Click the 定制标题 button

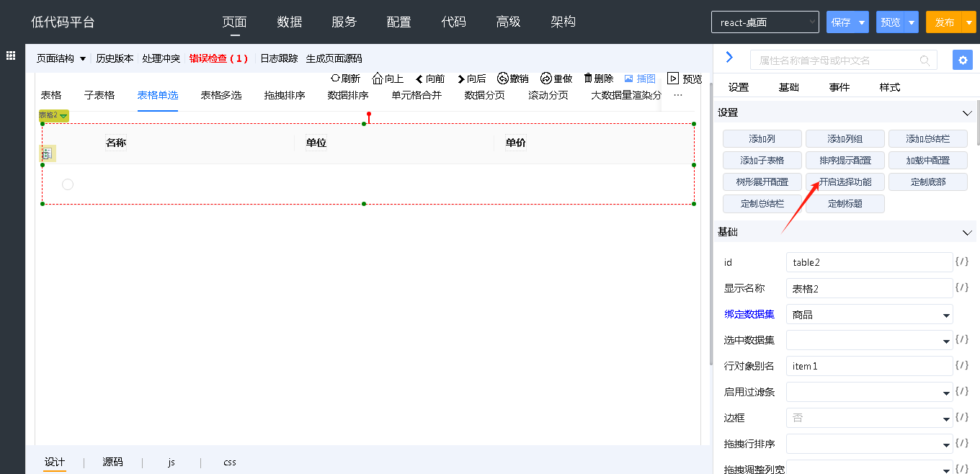(x=845, y=204)
